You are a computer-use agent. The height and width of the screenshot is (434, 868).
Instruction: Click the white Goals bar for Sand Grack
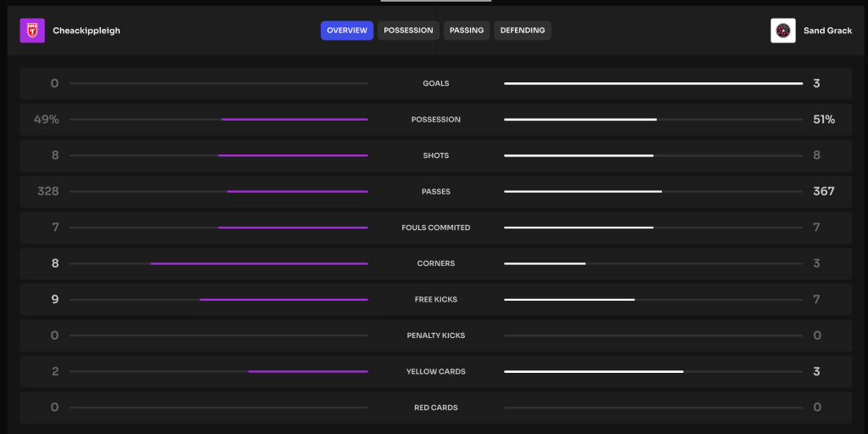[x=653, y=84]
